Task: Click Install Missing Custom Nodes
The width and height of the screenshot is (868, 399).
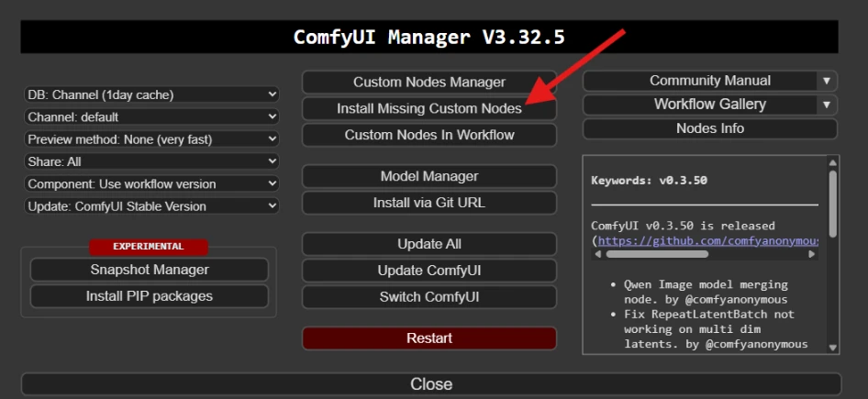Action: [429, 108]
